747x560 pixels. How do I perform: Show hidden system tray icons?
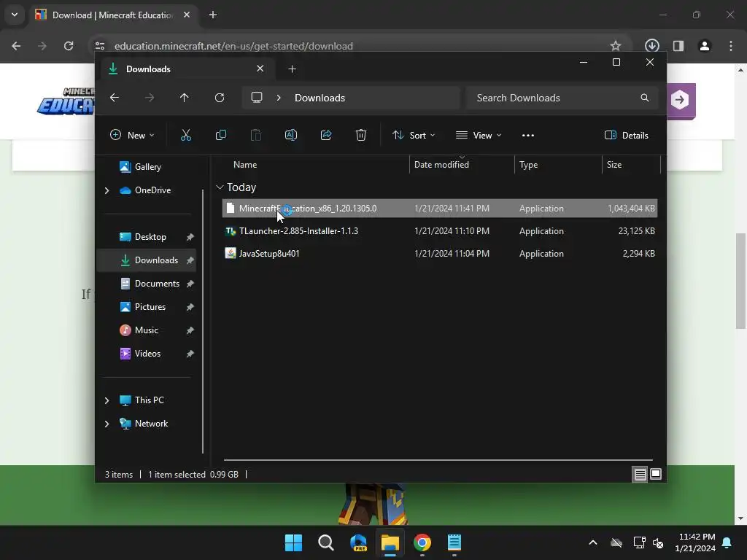593,542
